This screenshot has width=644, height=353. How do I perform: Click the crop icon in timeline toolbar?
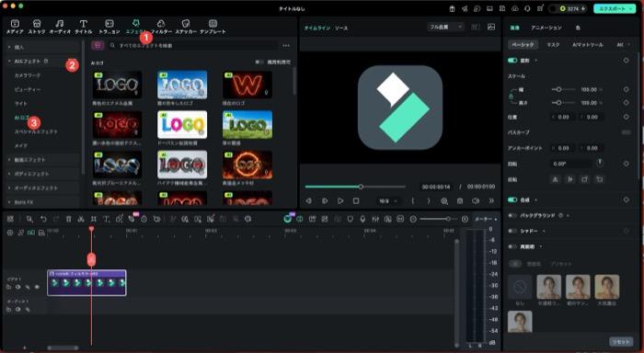(94, 219)
